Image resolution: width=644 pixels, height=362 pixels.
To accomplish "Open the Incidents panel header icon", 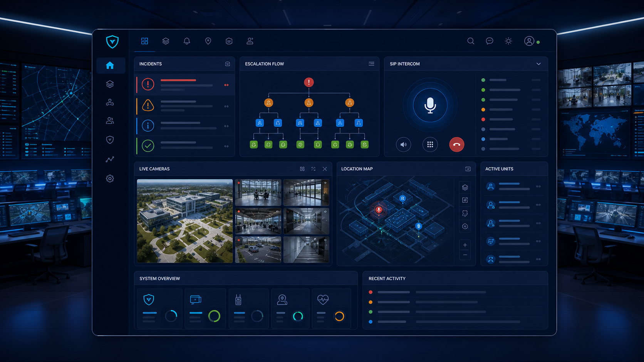I will tap(228, 64).
